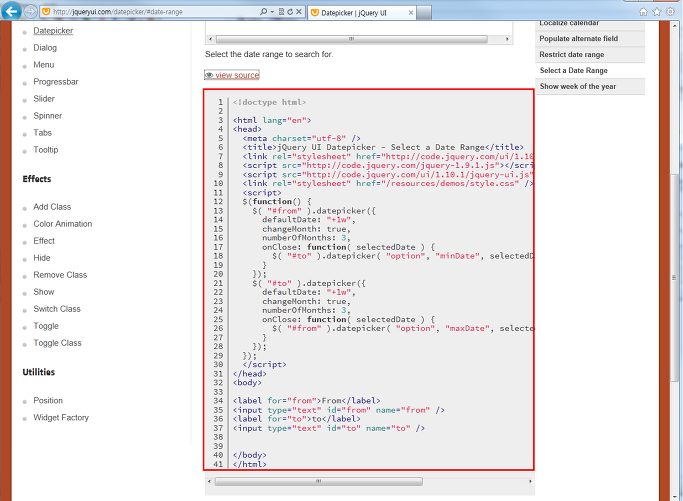Refresh the page with reload icon
Screen dimensions: 683x501
click(x=290, y=12)
